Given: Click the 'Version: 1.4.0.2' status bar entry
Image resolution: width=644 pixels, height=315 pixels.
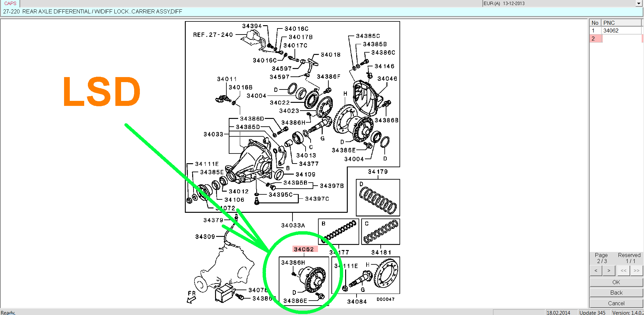Looking at the screenshot, I should tap(628, 313).
